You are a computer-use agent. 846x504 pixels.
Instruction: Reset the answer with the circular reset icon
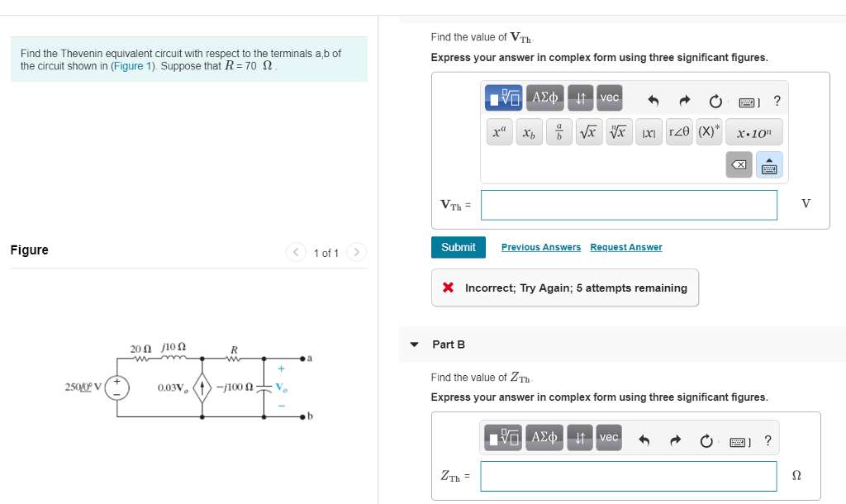[715, 101]
